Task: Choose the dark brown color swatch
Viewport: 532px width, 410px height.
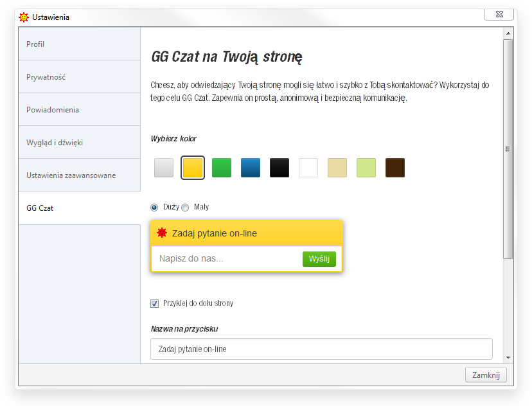Action: [x=395, y=168]
